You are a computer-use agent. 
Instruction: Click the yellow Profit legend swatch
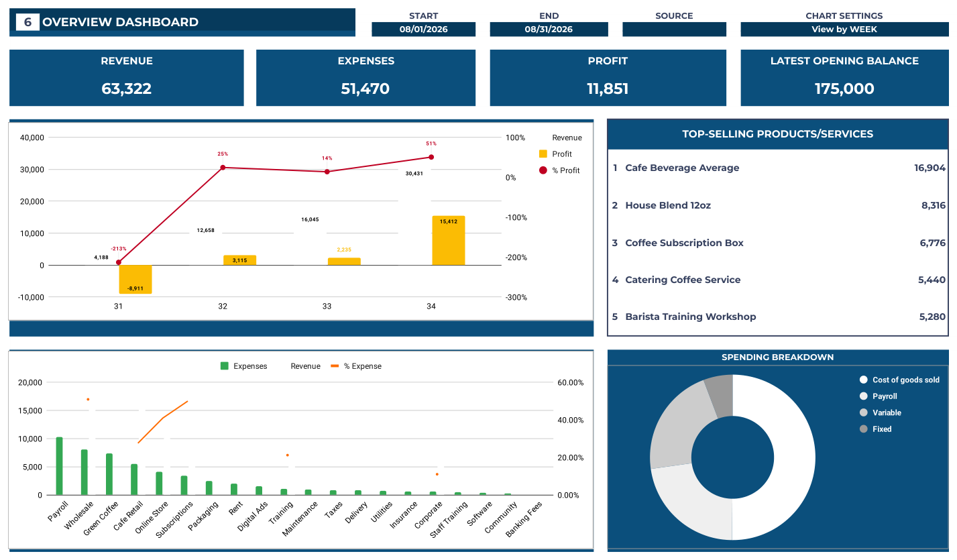pos(543,154)
